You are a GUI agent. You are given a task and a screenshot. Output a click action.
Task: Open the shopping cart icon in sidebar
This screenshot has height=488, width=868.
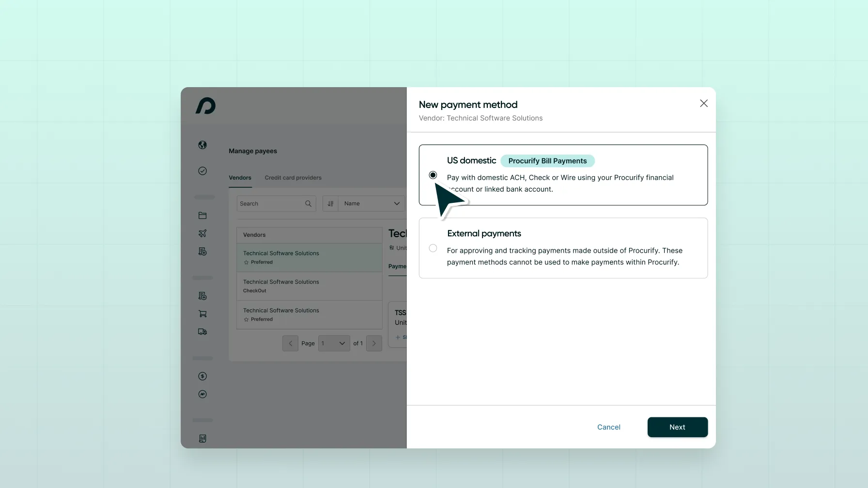202,314
